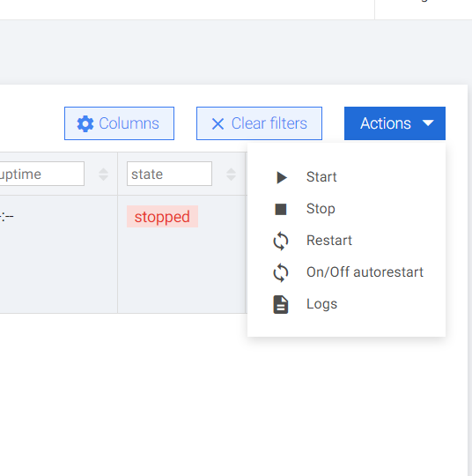Collapse the Actions menu button
The image size is (472, 476).
point(395,123)
